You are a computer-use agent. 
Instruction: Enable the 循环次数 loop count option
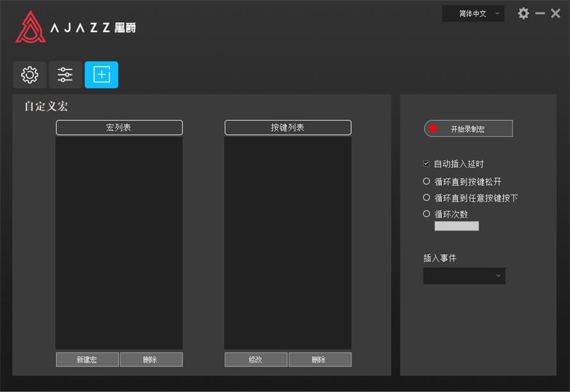click(426, 214)
